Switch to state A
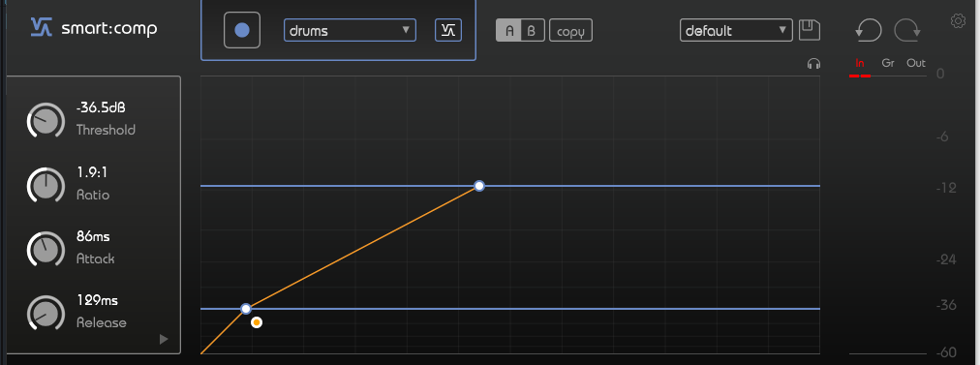Viewport: 980px width, 365px height. click(x=509, y=31)
